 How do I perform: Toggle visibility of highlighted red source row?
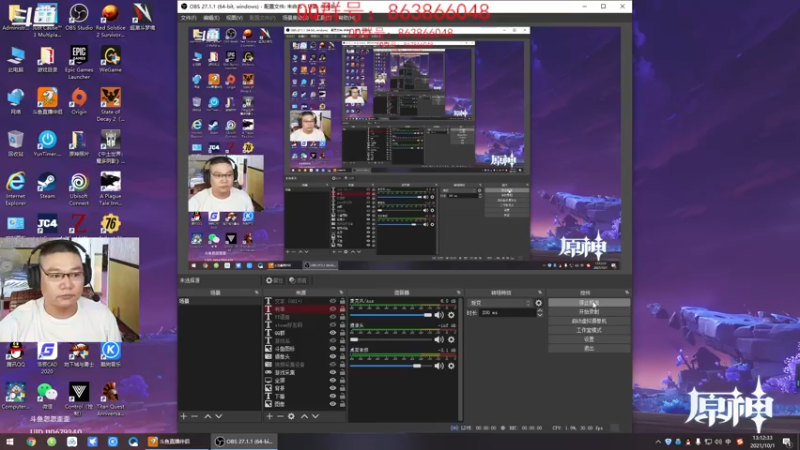click(333, 309)
